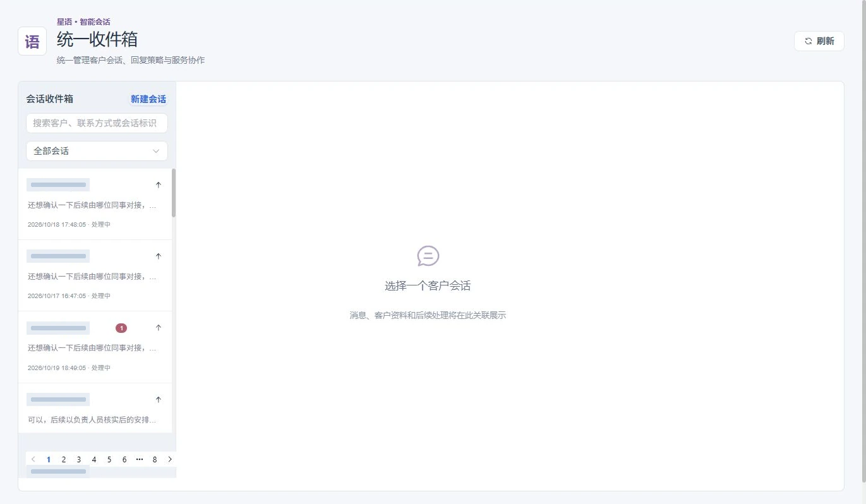Open 新建会话 to start a conversation
The width and height of the screenshot is (866, 504).
click(x=148, y=99)
